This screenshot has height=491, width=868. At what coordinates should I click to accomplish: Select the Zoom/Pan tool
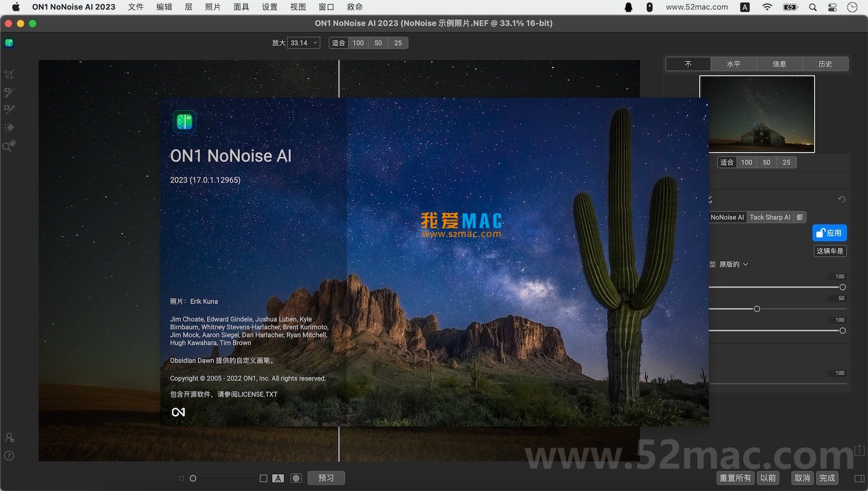click(9, 145)
